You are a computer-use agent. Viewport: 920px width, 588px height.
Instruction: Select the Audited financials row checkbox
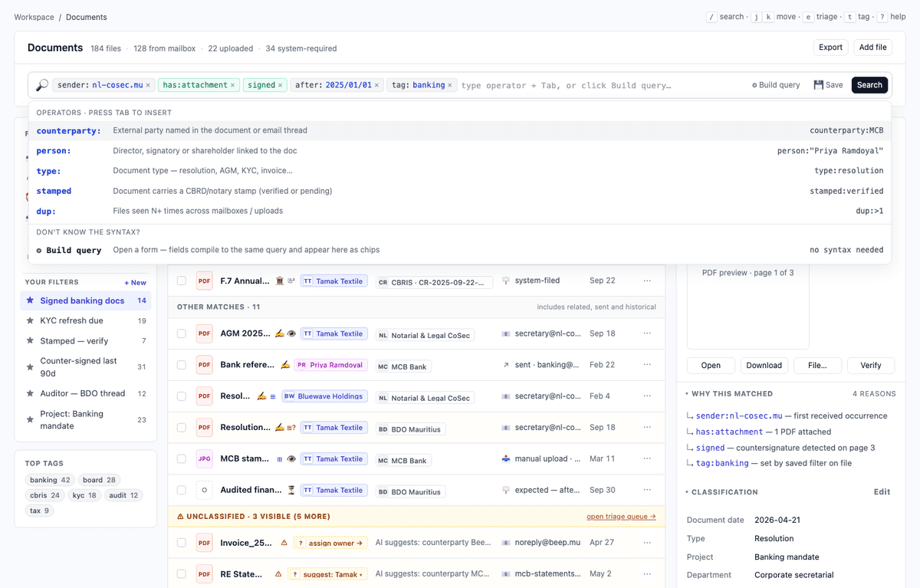click(182, 490)
